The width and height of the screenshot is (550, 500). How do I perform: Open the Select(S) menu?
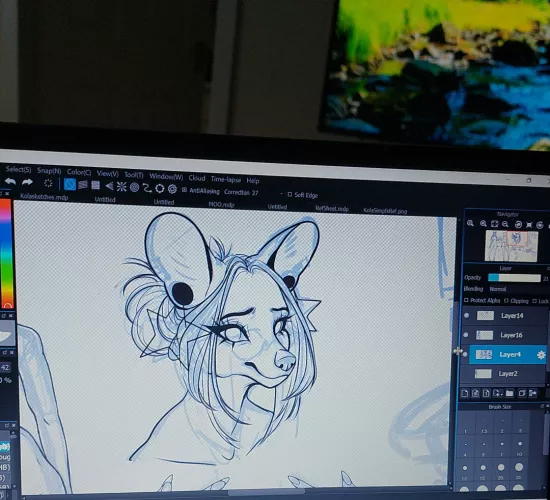click(x=18, y=169)
